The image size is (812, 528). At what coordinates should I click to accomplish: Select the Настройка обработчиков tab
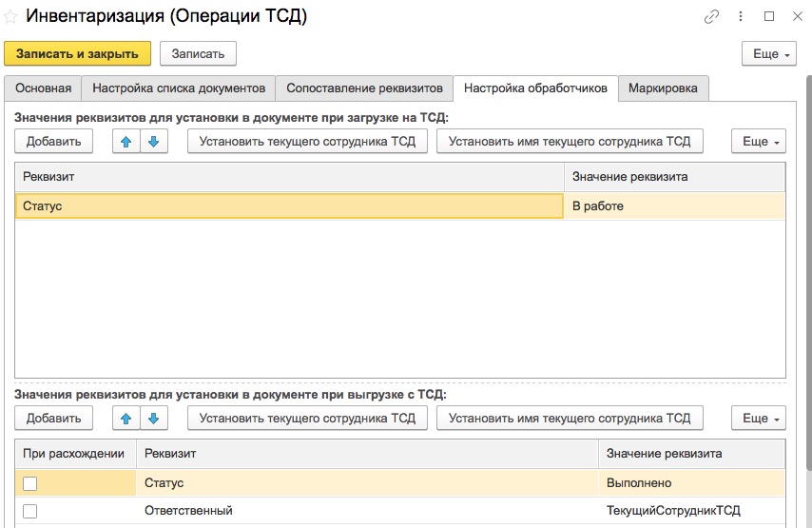[535, 88]
